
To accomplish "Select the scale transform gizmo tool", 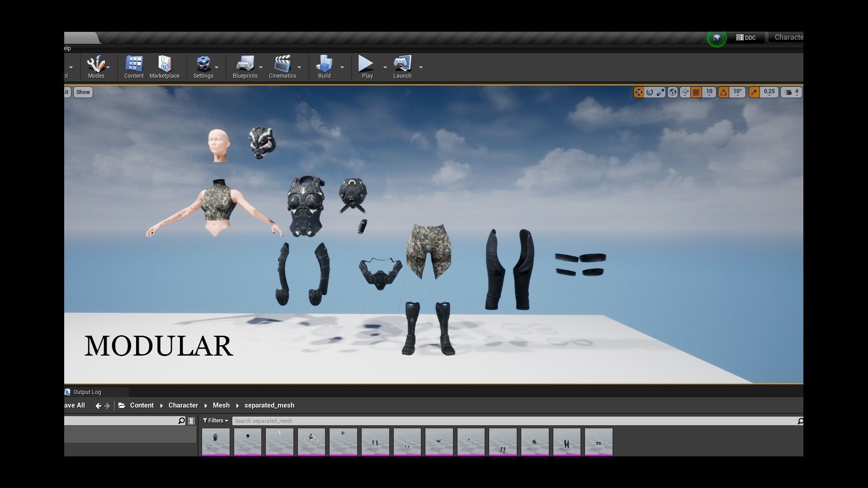I will tap(660, 92).
